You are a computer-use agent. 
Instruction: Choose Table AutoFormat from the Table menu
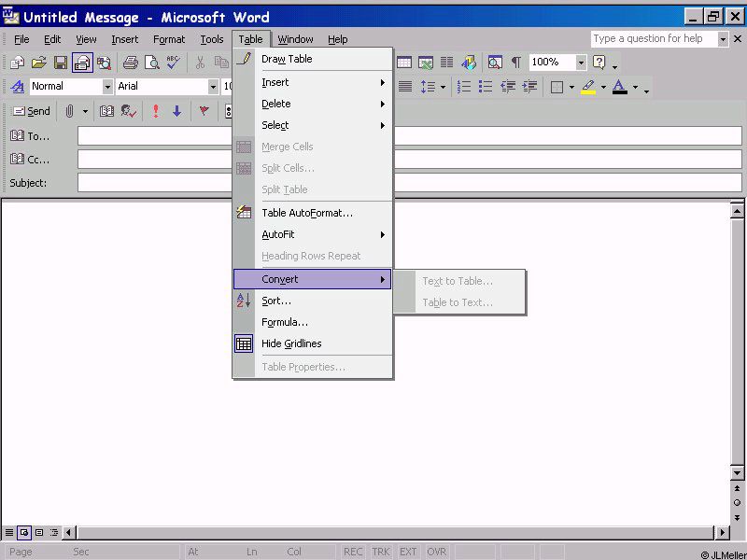306,213
